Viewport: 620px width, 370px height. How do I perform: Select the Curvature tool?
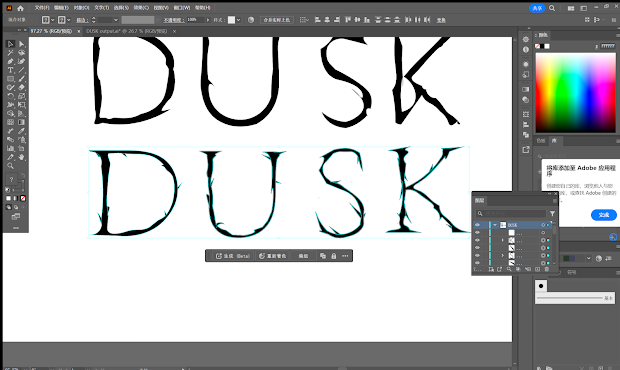21,61
